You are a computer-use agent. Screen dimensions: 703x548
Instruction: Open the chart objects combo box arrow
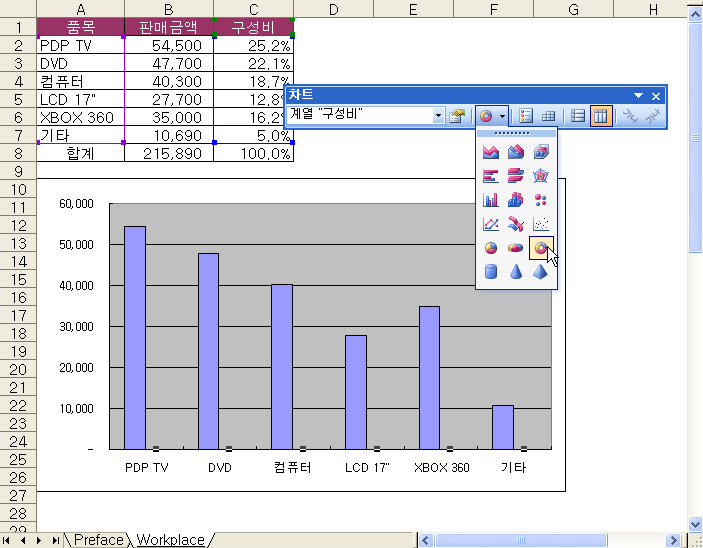pyautogui.click(x=438, y=116)
